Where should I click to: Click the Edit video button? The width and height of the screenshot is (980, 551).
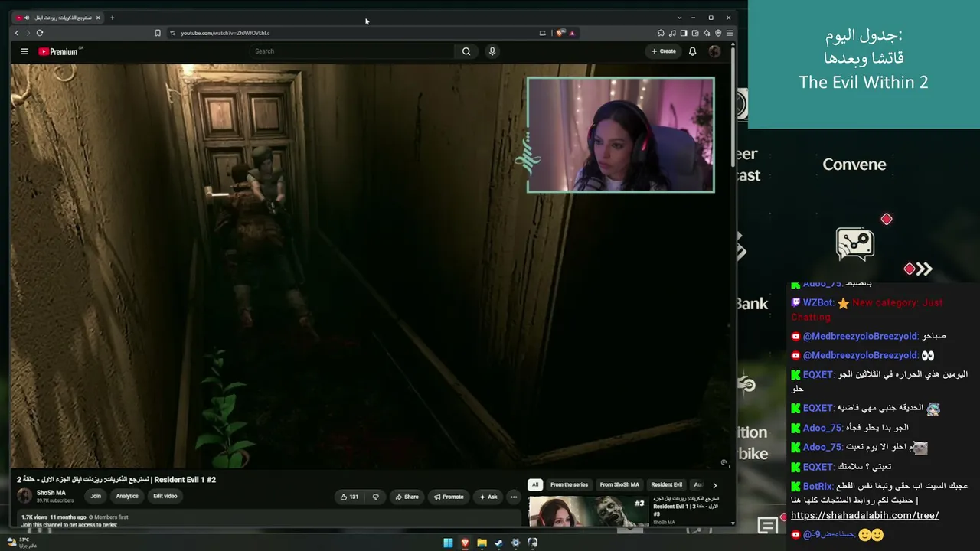point(165,497)
